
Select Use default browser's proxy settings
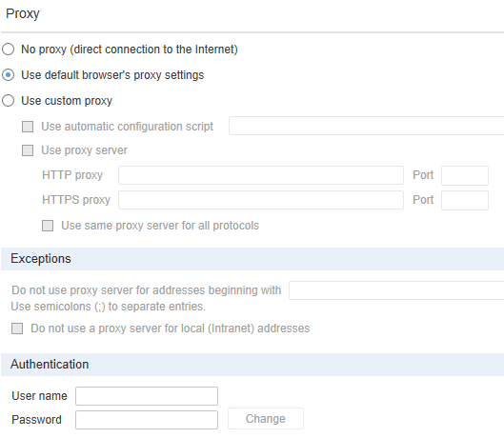click(x=8, y=75)
